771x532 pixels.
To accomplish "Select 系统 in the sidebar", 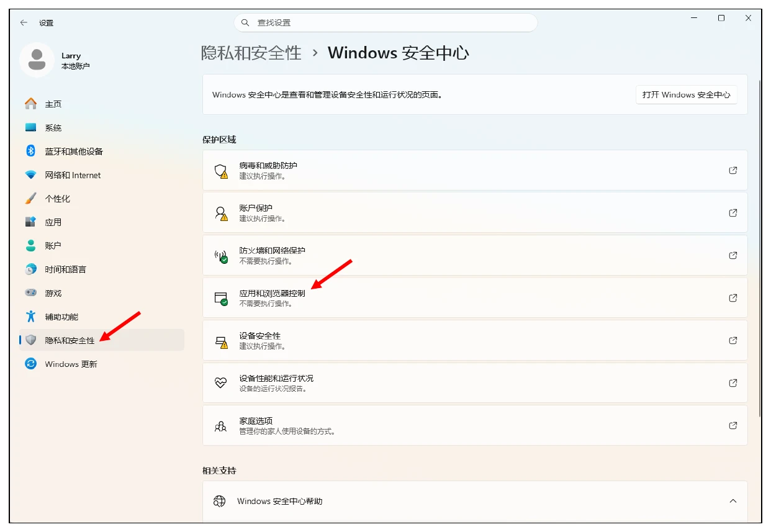I will 102,127.
